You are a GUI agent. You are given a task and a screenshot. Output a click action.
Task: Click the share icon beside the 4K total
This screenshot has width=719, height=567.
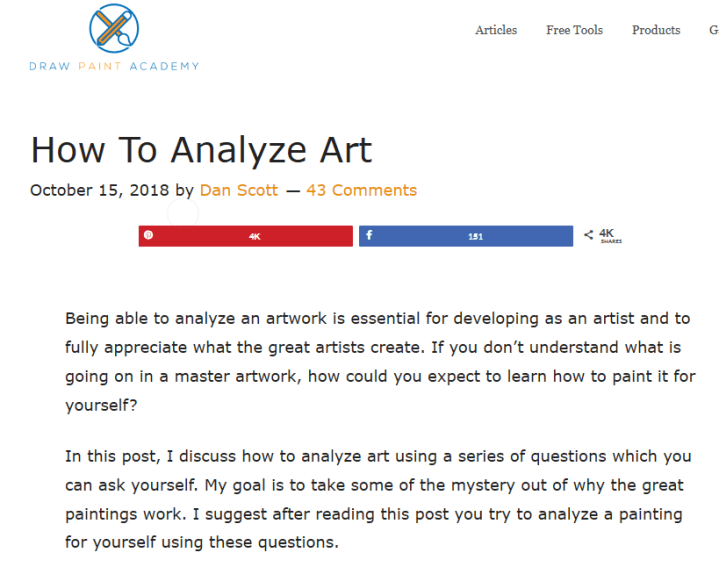[x=588, y=236]
